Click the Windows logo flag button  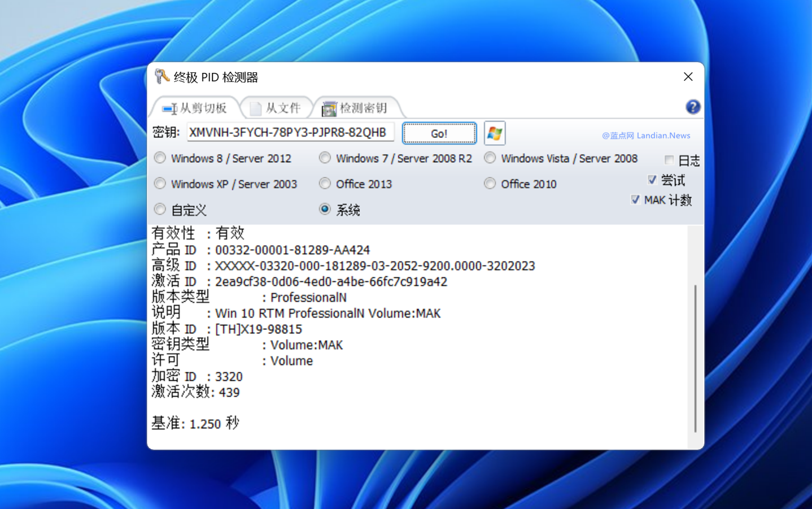495,133
